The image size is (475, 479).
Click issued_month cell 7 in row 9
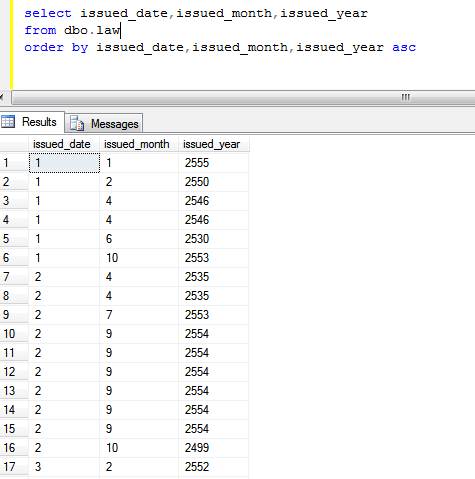139,315
